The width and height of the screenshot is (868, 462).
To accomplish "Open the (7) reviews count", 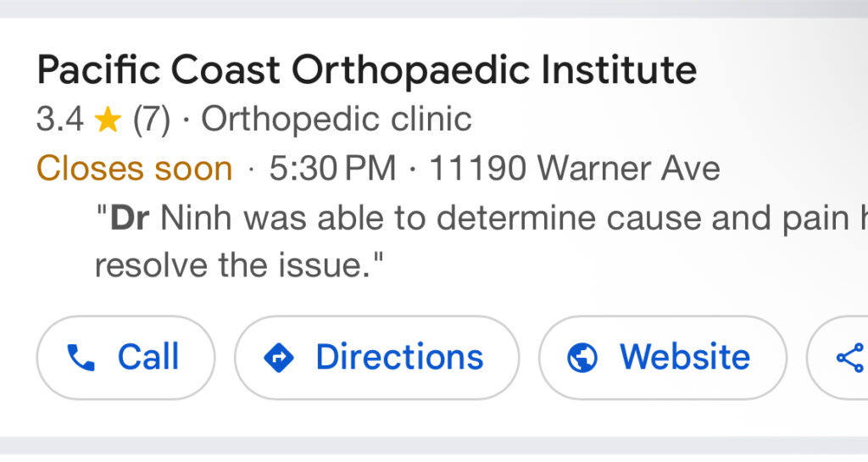I will click(152, 120).
